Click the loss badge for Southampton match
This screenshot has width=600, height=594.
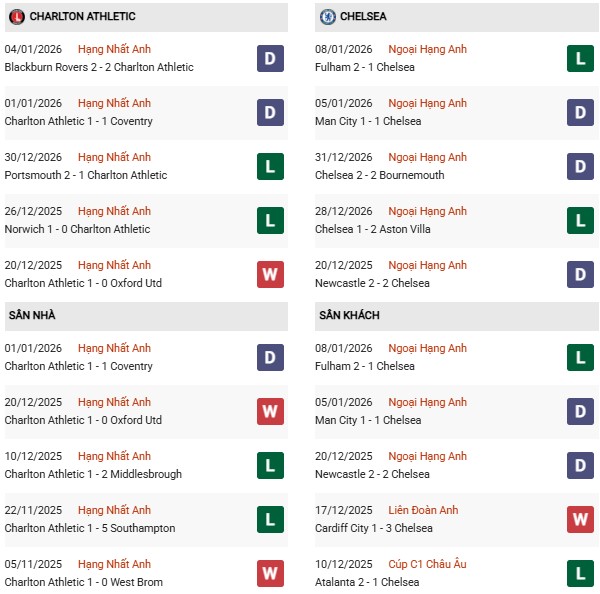click(x=270, y=519)
